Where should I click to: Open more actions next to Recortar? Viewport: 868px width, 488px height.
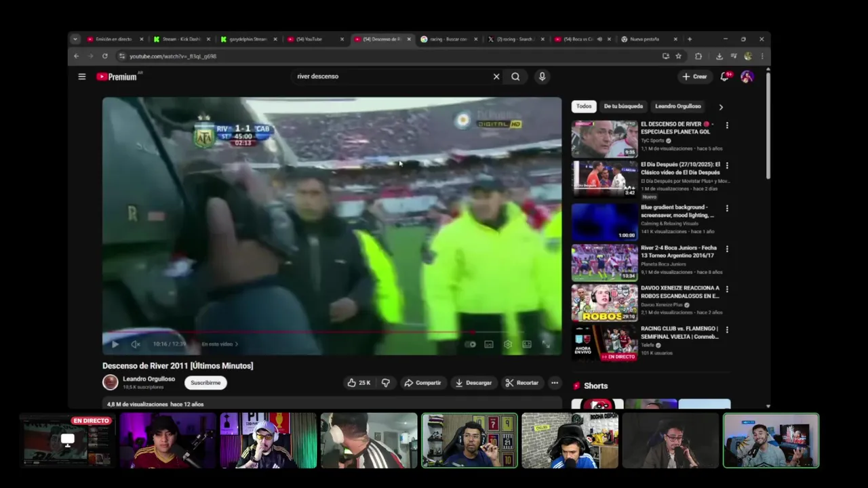(x=555, y=383)
